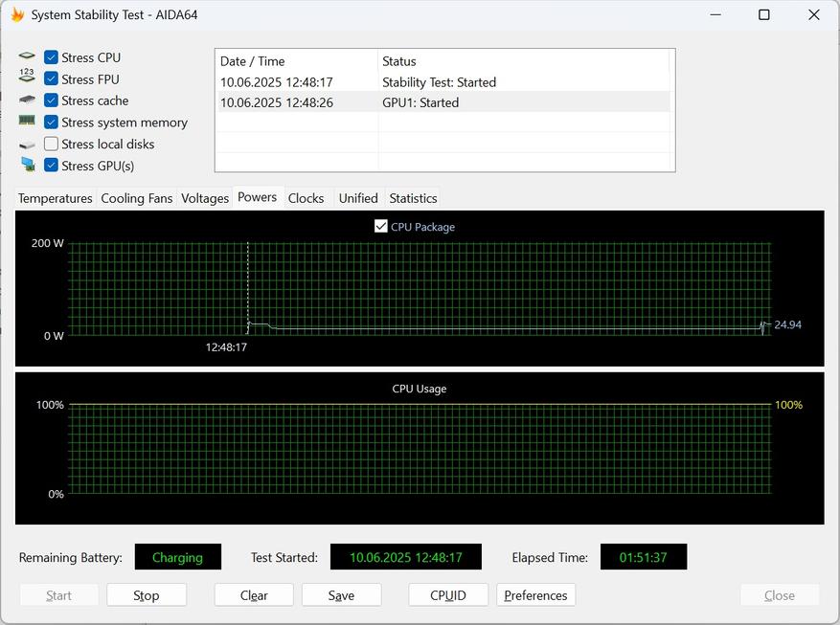Click the Charging battery status field
The width and height of the screenshot is (840, 625).
(x=178, y=557)
